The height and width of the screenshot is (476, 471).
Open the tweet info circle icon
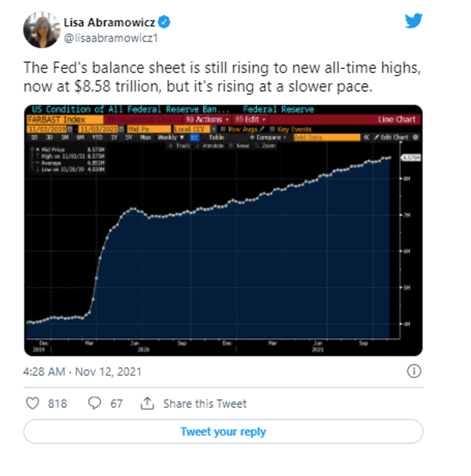coord(414,371)
